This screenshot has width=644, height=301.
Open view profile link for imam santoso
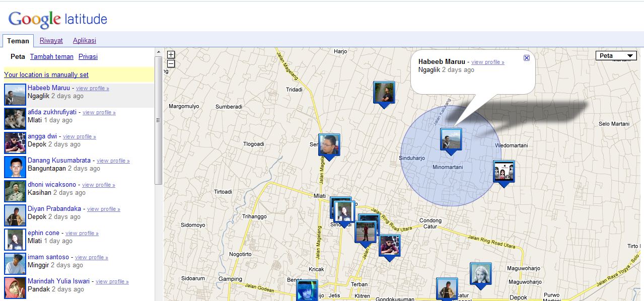pyautogui.click(x=92, y=258)
